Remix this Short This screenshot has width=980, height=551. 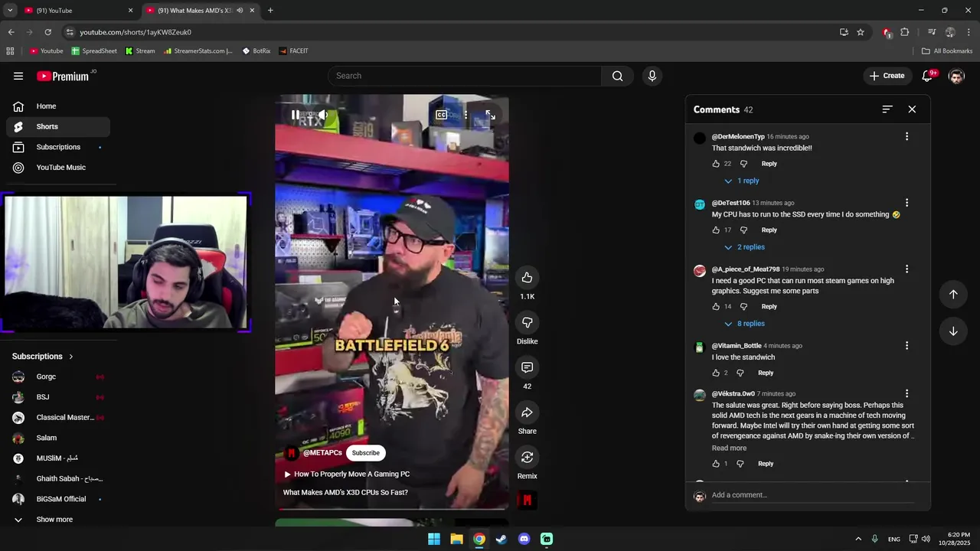527,457
